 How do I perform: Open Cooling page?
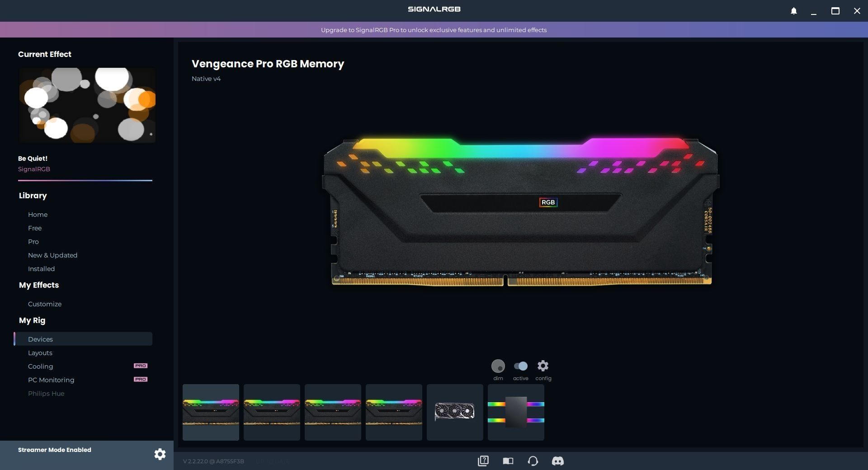40,367
